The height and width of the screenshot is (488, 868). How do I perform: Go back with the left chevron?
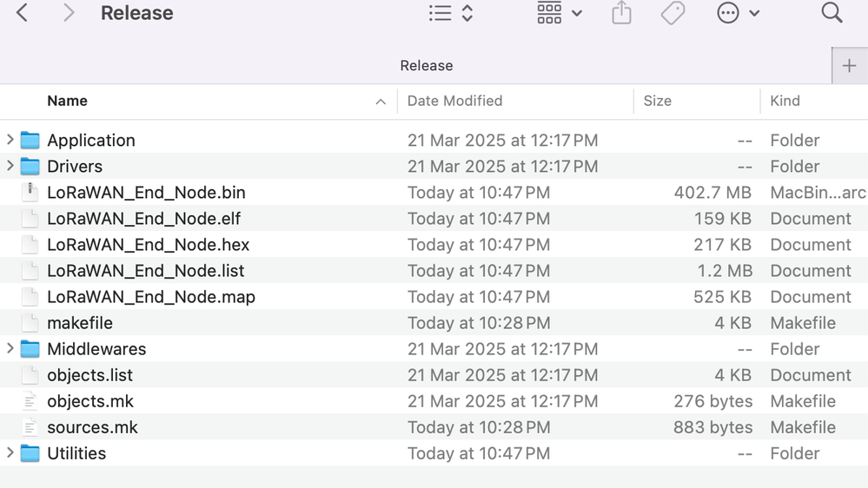pos(23,13)
